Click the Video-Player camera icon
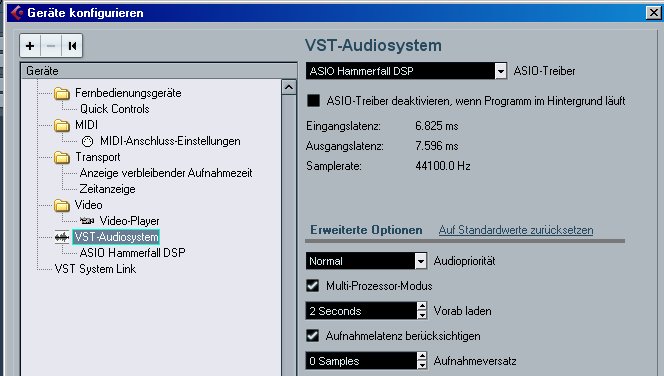The height and width of the screenshot is (376, 664). point(87,221)
